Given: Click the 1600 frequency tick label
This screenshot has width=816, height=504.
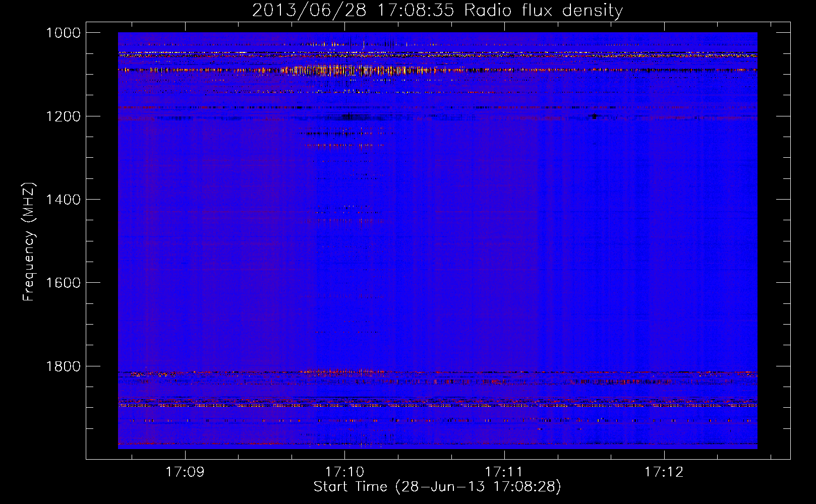Looking at the screenshot, I should click(63, 283).
